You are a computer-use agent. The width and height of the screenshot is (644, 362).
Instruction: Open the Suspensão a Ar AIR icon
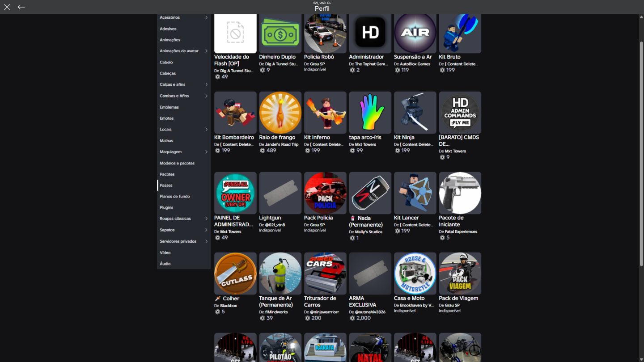click(415, 34)
